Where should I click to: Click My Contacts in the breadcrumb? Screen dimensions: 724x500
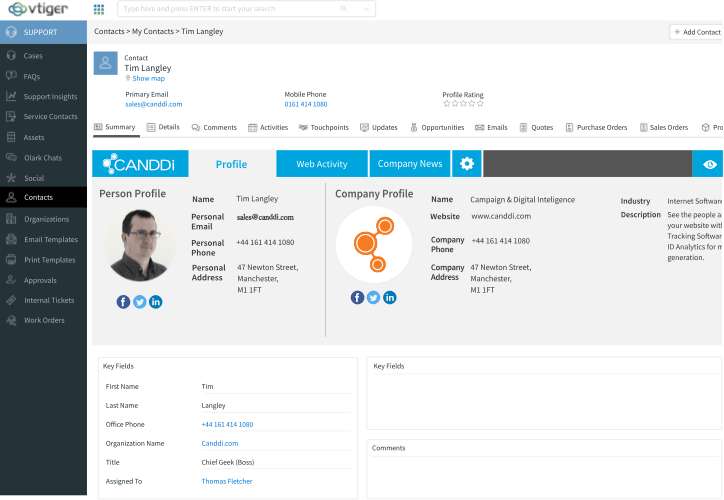153,31
